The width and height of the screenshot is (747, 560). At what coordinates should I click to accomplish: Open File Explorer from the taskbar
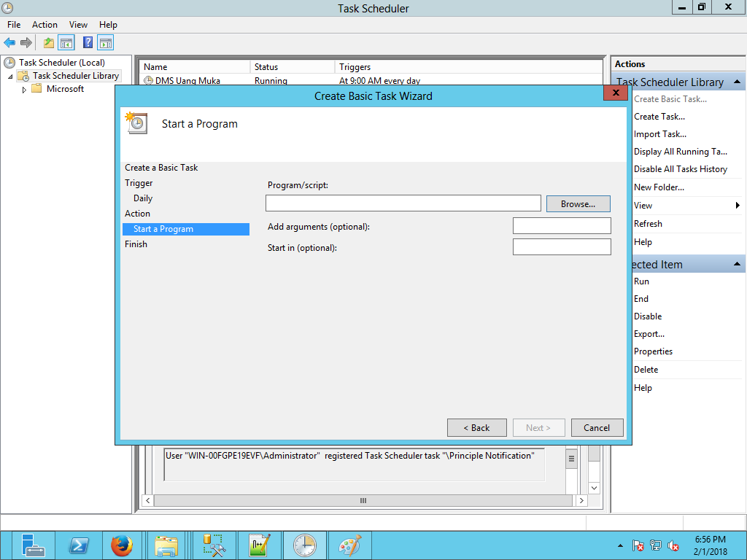(166, 545)
